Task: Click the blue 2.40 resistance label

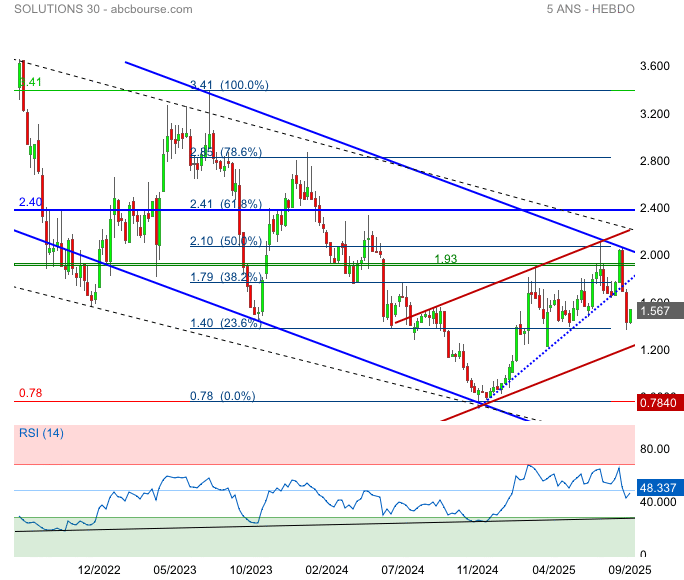Action: point(30,202)
